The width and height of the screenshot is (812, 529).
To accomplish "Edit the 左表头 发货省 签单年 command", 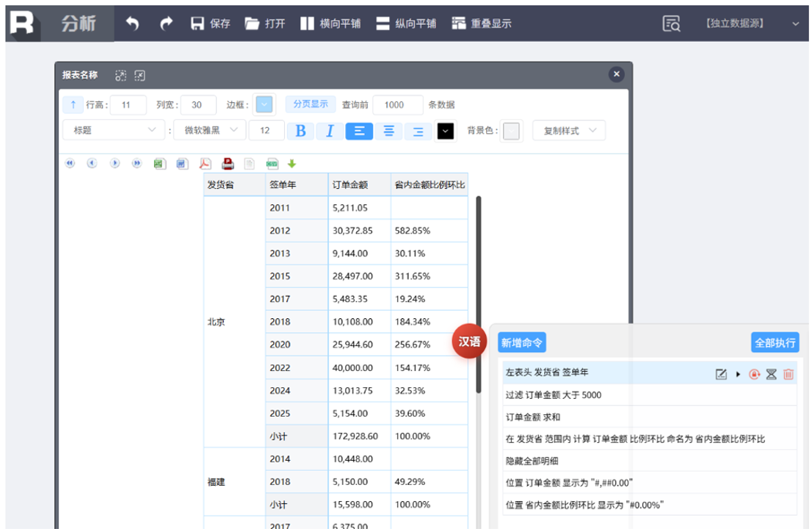I will (721, 374).
